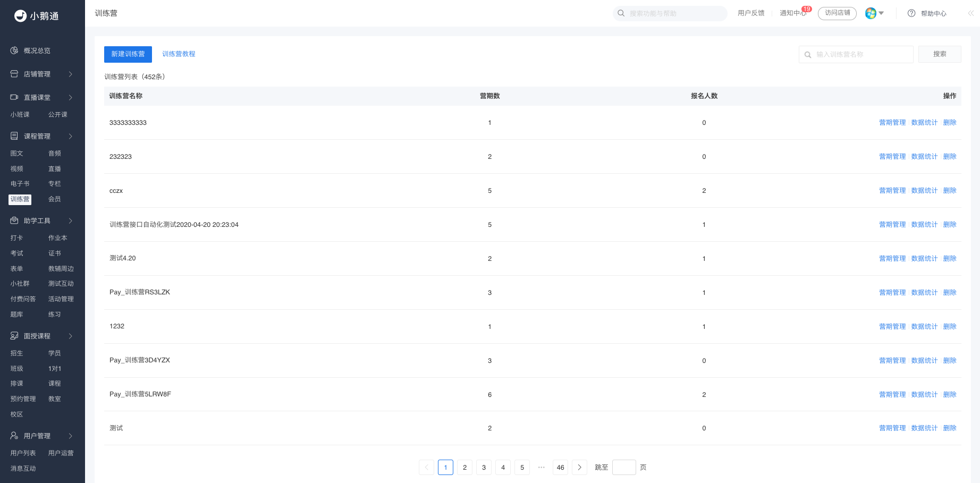Screen dimensions: 980x483
Task: Focus the 输入训练营名称 search field
Action: click(856, 54)
